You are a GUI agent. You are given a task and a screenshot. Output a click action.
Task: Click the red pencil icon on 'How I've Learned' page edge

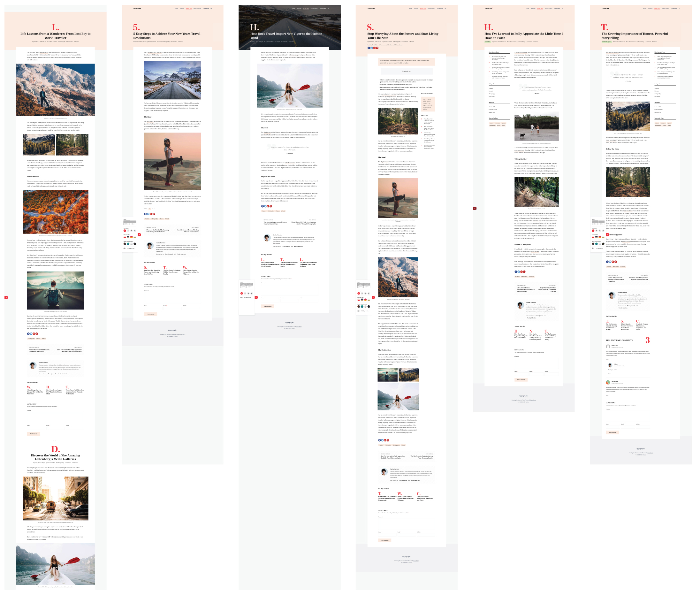tap(475, 208)
